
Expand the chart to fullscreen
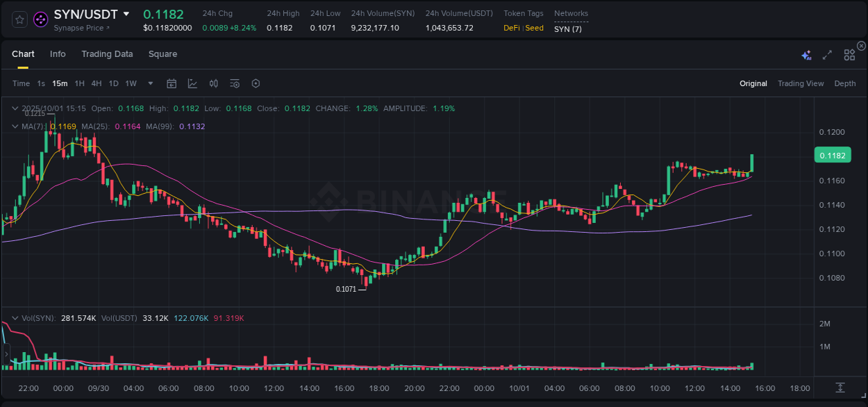(x=826, y=54)
